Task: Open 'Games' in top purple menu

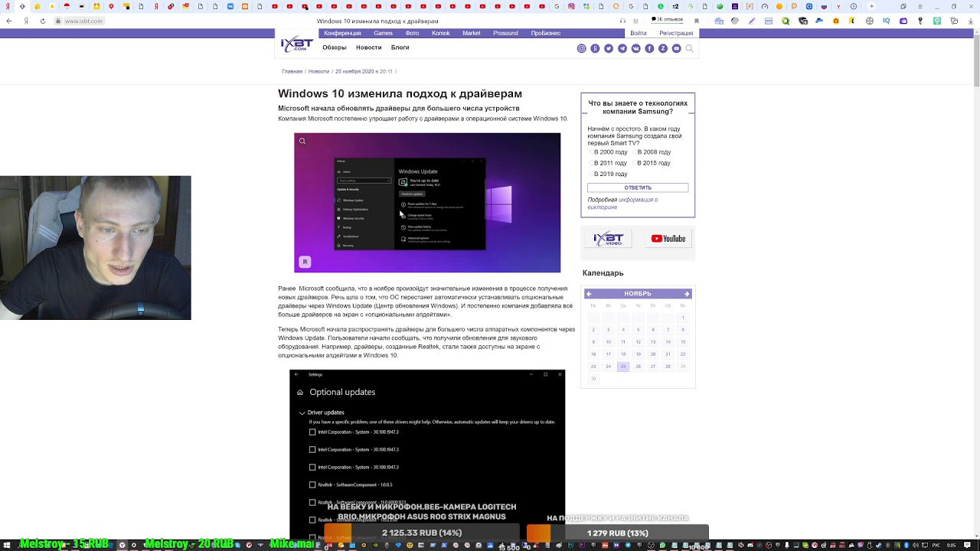Action: 383,34
